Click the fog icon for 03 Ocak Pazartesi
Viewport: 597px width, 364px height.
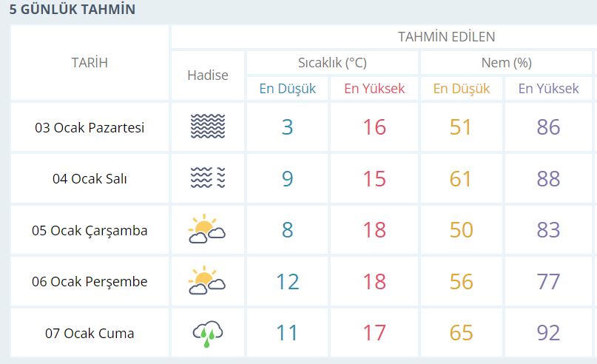coord(207,127)
